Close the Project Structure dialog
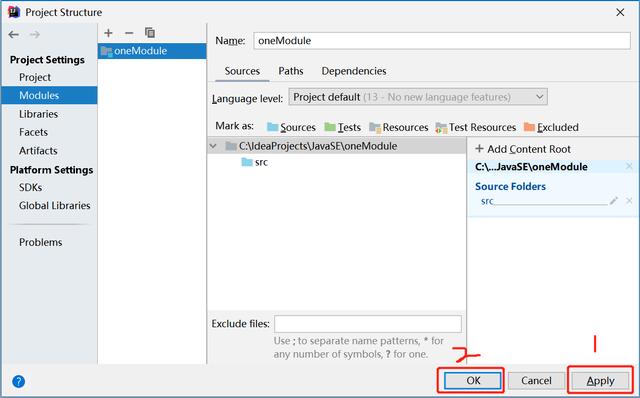Viewport: 640px width, 398px height. 620,12
